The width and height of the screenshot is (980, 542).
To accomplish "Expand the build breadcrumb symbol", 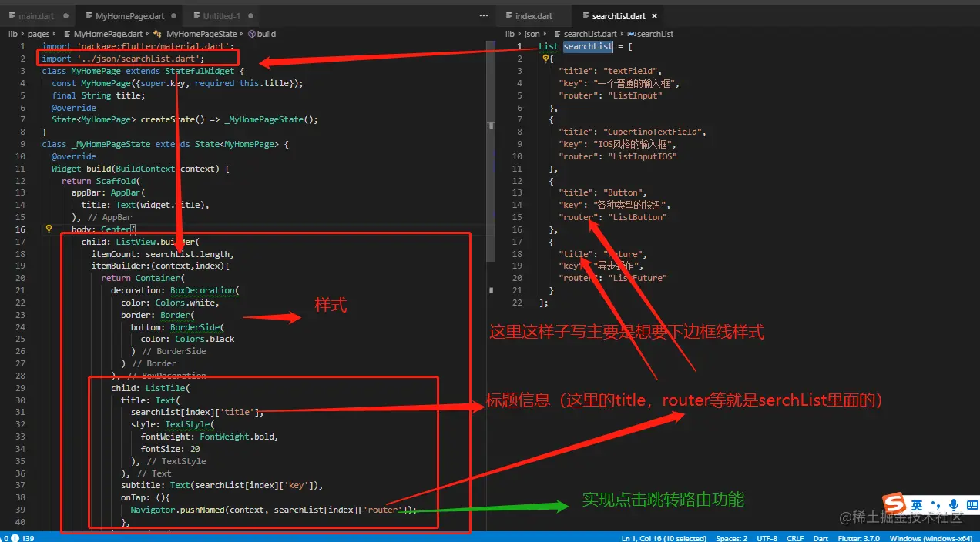I will click(x=266, y=34).
